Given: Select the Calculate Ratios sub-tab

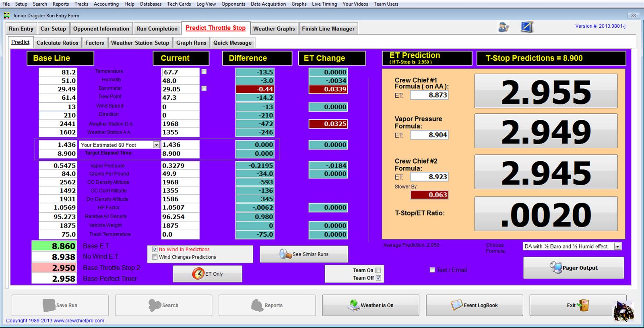Looking at the screenshot, I should click(57, 43).
